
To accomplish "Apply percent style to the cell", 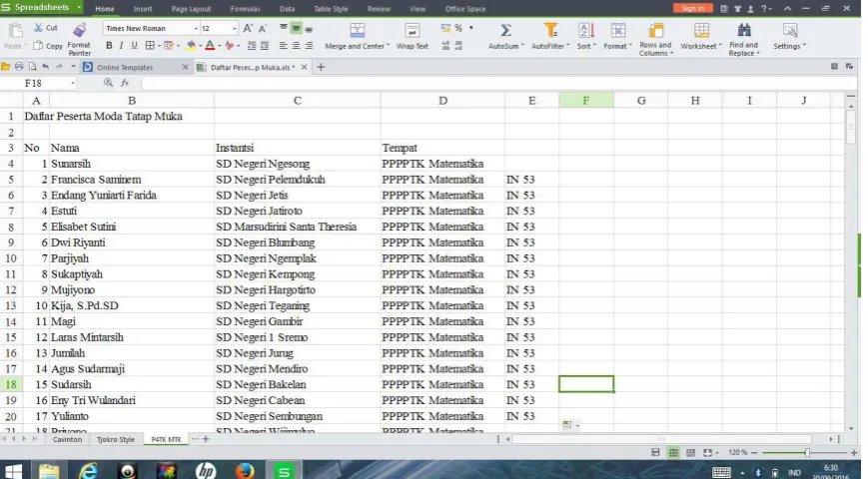I will (x=458, y=28).
